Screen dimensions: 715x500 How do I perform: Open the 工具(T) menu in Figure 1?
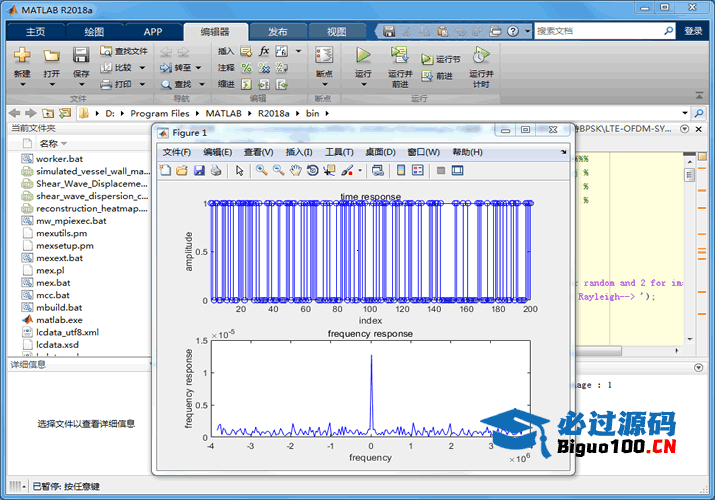(x=339, y=152)
